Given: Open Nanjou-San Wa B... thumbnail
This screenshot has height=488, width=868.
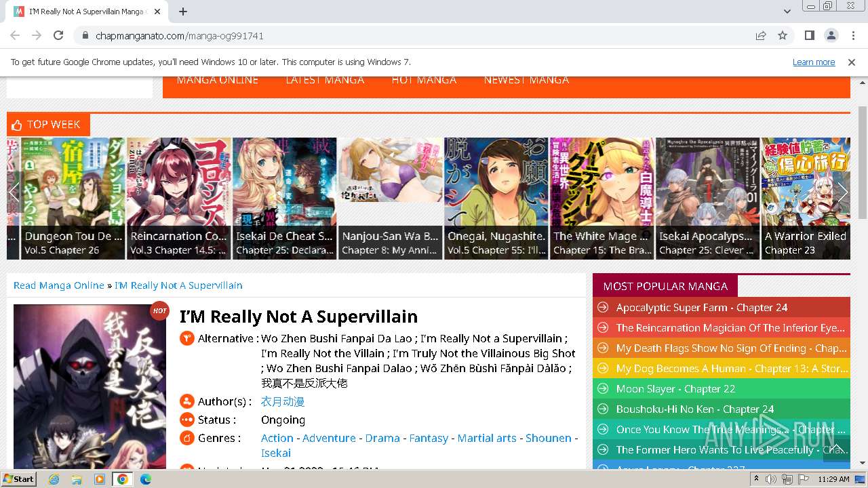Looking at the screenshot, I should coord(390,198).
